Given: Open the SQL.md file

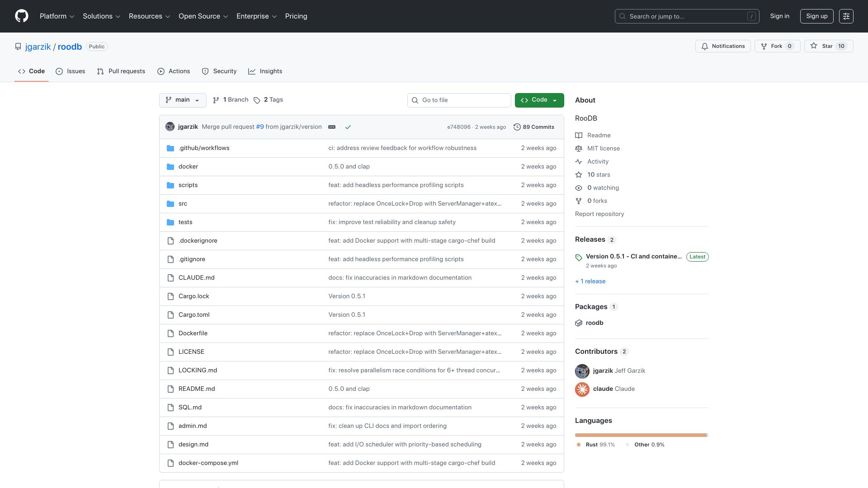Looking at the screenshot, I should click(x=190, y=408).
